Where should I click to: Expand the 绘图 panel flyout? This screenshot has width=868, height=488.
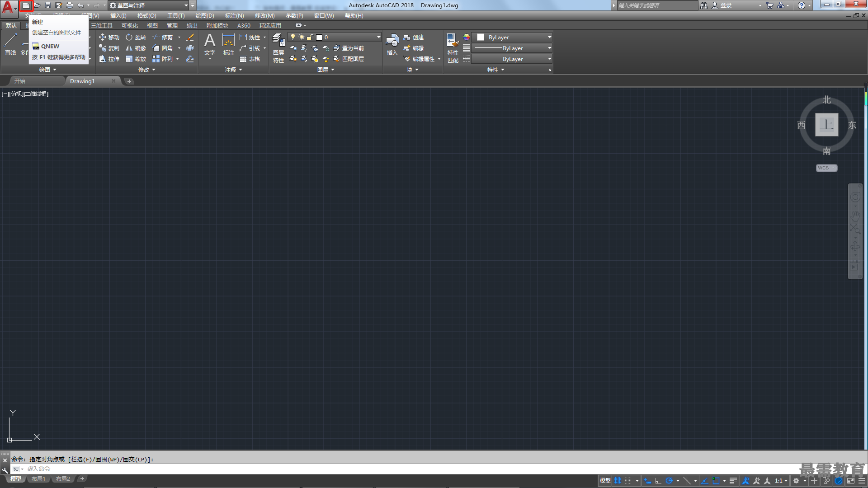click(47, 70)
